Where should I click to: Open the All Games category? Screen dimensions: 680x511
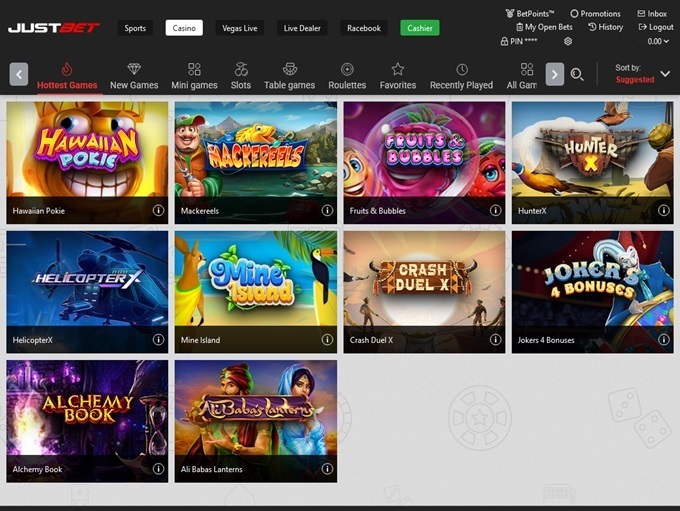522,76
